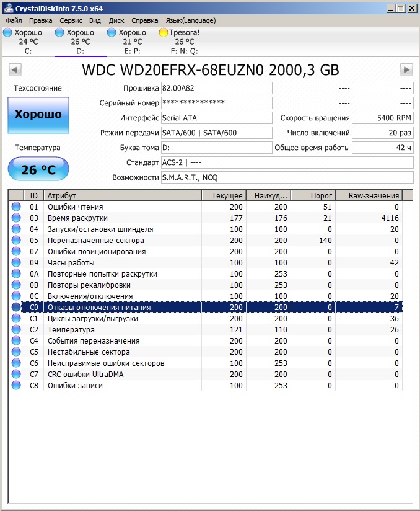Screen dimensions: 420x511
Task: Click the masked Серийный номер field
Action: click(217, 103)
